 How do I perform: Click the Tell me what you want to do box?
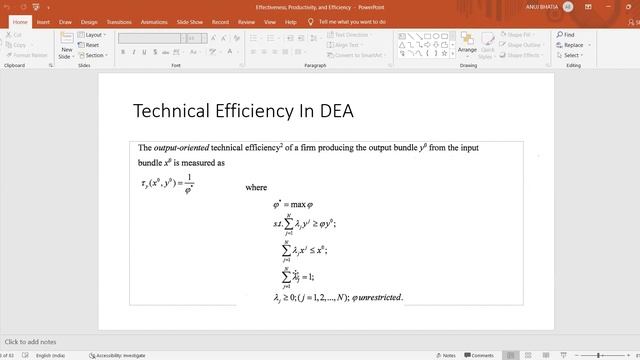tap(347, 22)
